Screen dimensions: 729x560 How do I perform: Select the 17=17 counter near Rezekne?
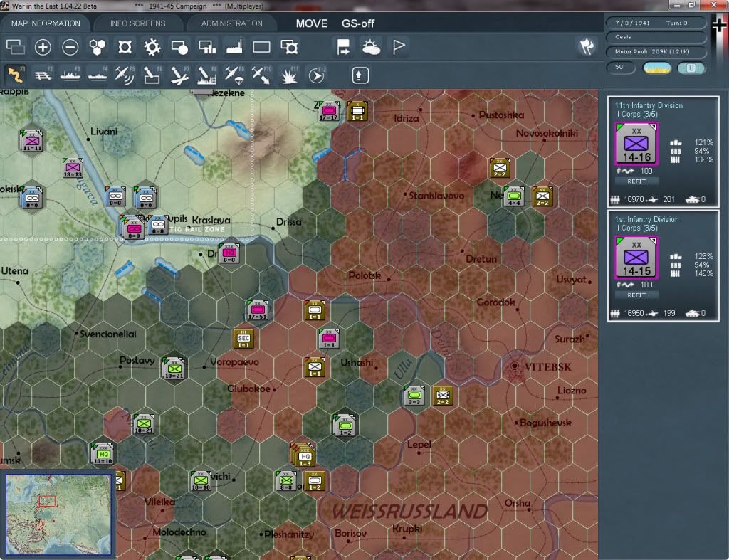tap(329, 111)
